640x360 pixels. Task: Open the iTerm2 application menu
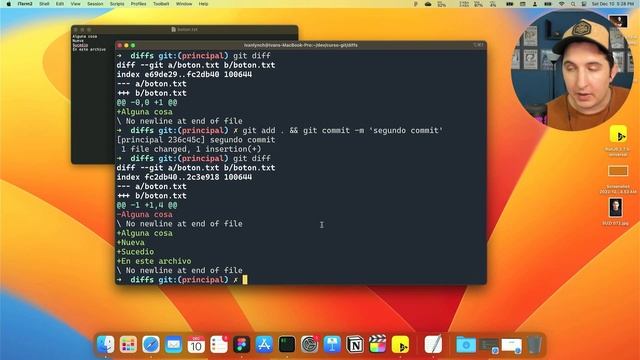point(25,4)
